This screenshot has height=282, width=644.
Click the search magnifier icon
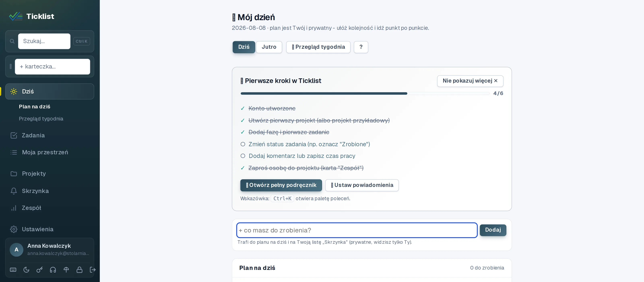tap(12, 41)
